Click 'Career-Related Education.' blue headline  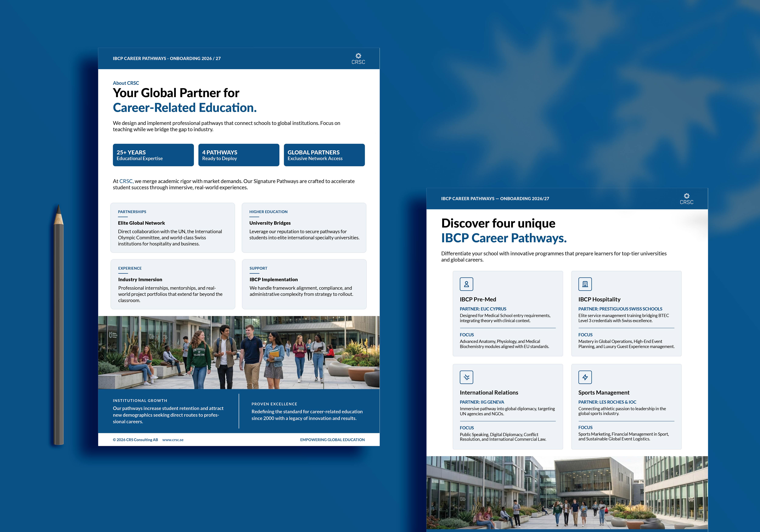pos(185,108)
